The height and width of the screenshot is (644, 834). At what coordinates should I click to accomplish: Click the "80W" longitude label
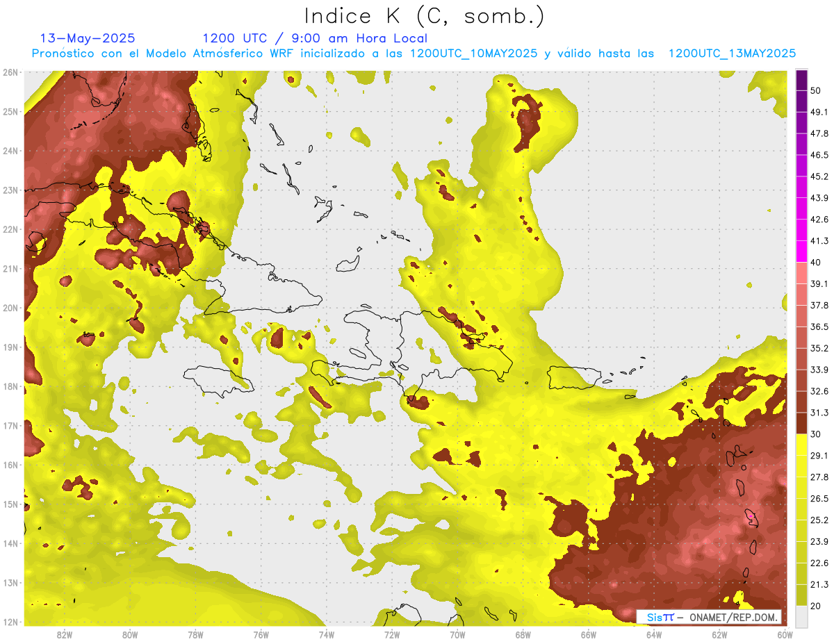click(x=130, y=634)
